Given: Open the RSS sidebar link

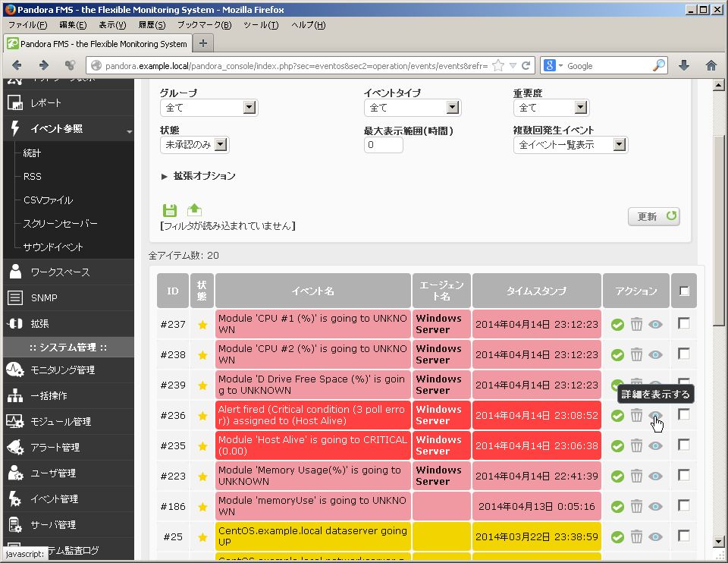Looking at the screenshot, I should tap(33, 177).
